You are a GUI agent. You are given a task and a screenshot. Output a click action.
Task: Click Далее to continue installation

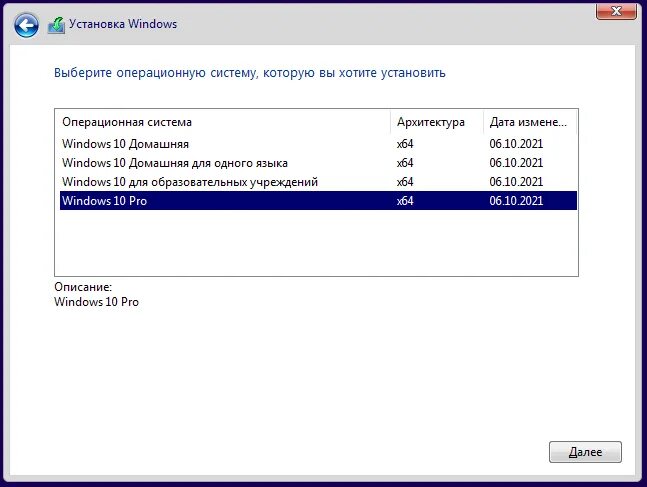(x=585, y=452)
